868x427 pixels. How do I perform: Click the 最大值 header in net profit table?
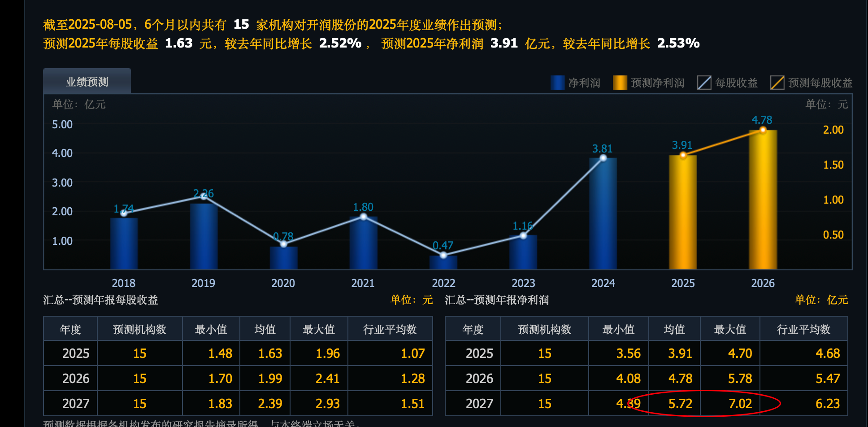coord(730,329)
